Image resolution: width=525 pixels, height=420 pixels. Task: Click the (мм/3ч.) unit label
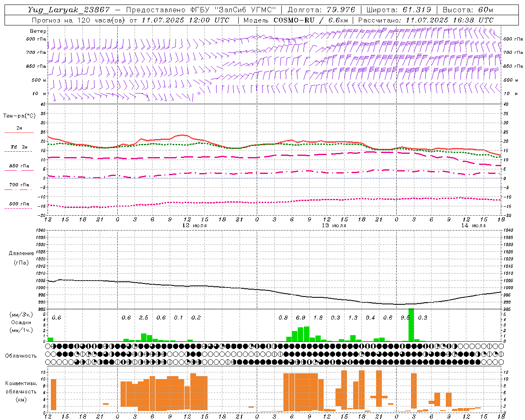pyautogui.click(x=21, y=315)
